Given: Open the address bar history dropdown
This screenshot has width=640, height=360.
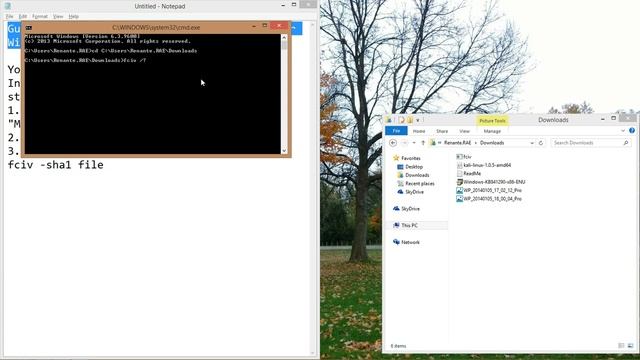Looking at the screenshot, I should pyautogui.click(x=532, y=143).
